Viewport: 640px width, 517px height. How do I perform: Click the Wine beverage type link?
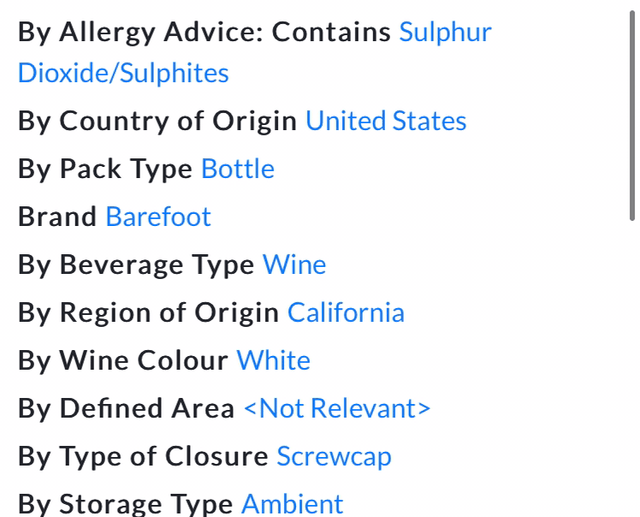(x=294, y=265)
